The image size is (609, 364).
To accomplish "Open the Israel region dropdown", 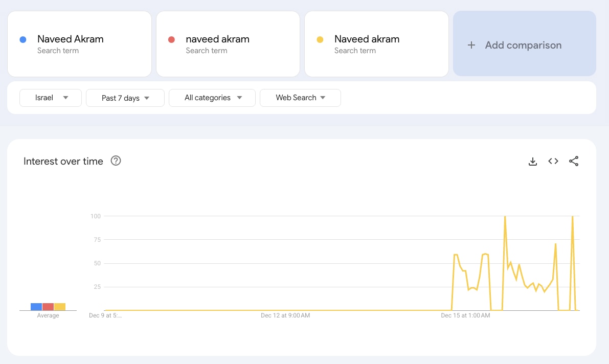I will (50, 98).
